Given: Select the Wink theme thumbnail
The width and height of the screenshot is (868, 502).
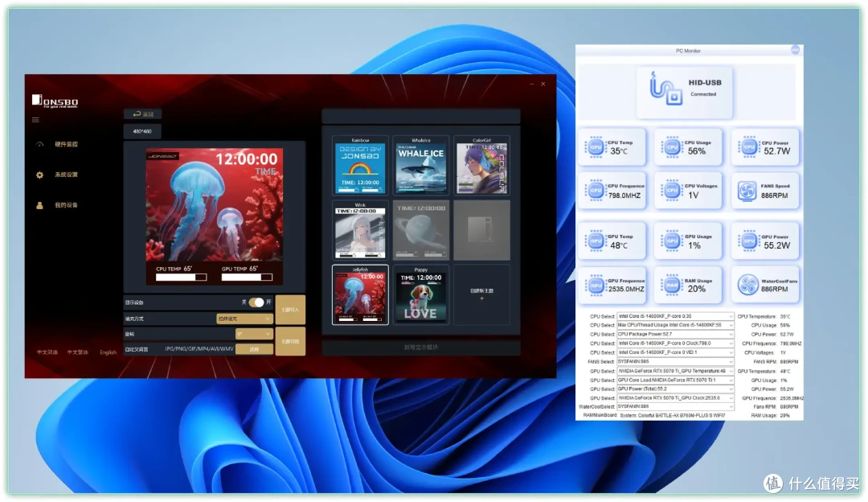Looking at the screenshot, I should coord(360,231).
